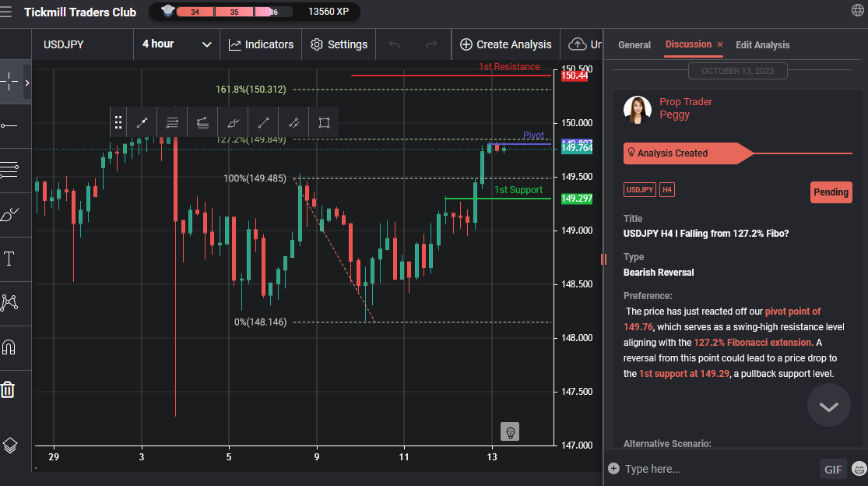The image size is (868, 486).
Task: Click the 0%(148.146) Fibonacci label
Action: click(260, 322)
